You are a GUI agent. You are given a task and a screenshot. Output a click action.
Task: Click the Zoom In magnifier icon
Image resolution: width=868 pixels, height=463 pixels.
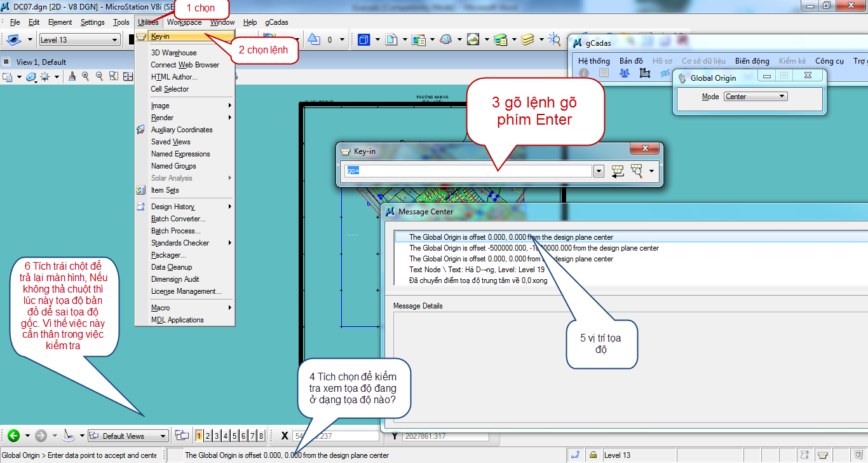point(85,76)
